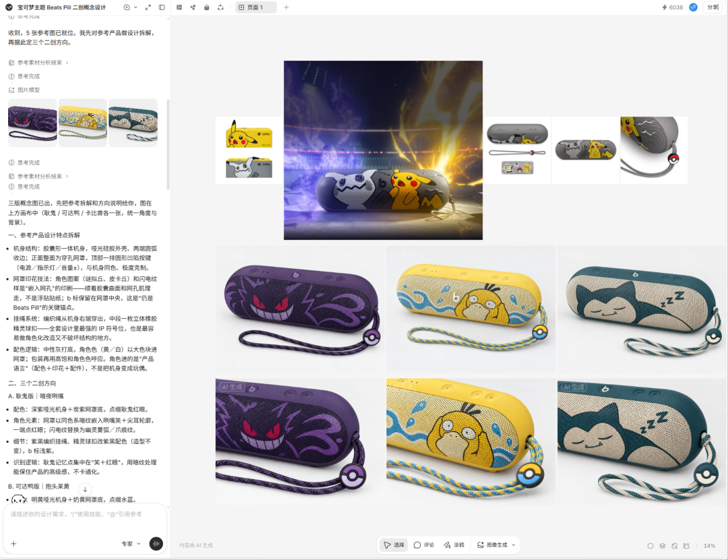Click the 图像生成 tool button
Image resolution: width=728 pixels, height=560 pixels.
pyautogui.click(x=491, y=545)
